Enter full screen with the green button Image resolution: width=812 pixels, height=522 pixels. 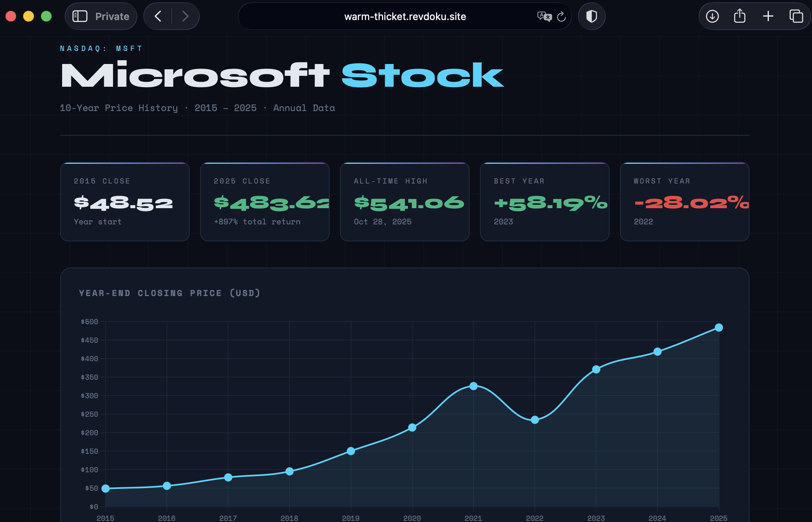click(46, 16)
